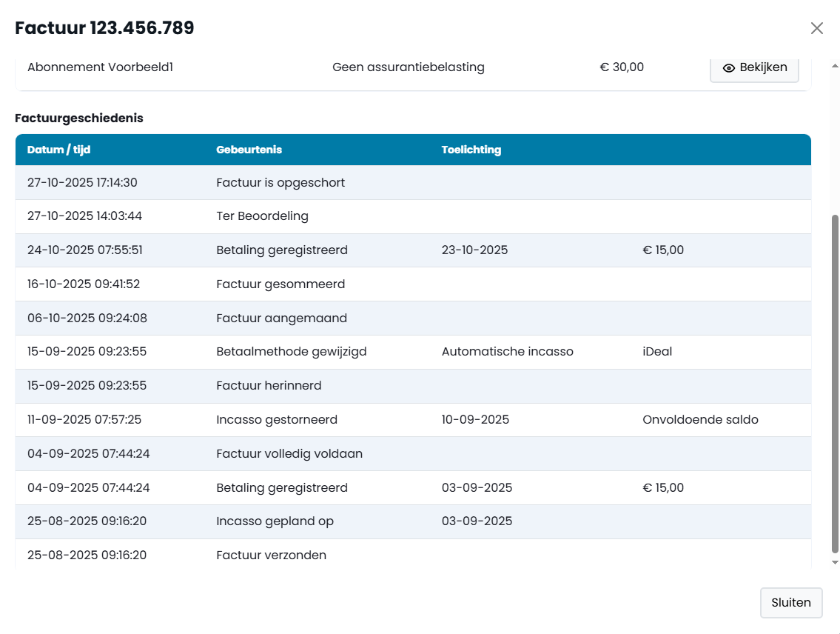Click the 'Gebeurtenis' column header

point(249,150)
